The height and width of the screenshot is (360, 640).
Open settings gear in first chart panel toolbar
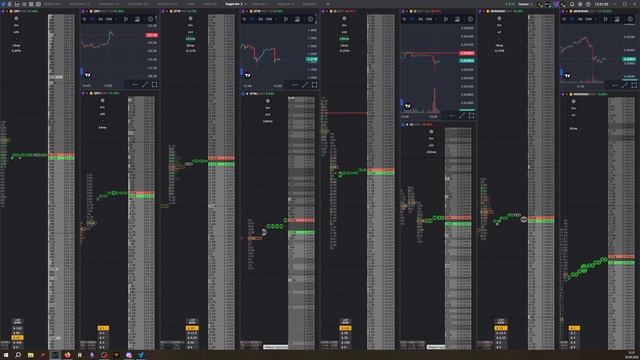click(x=150, y=19)
